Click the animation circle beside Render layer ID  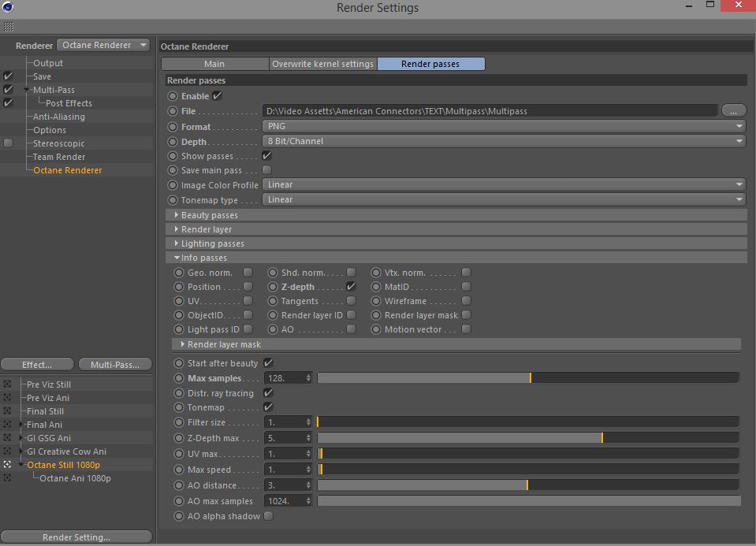[x=273, y=315]
